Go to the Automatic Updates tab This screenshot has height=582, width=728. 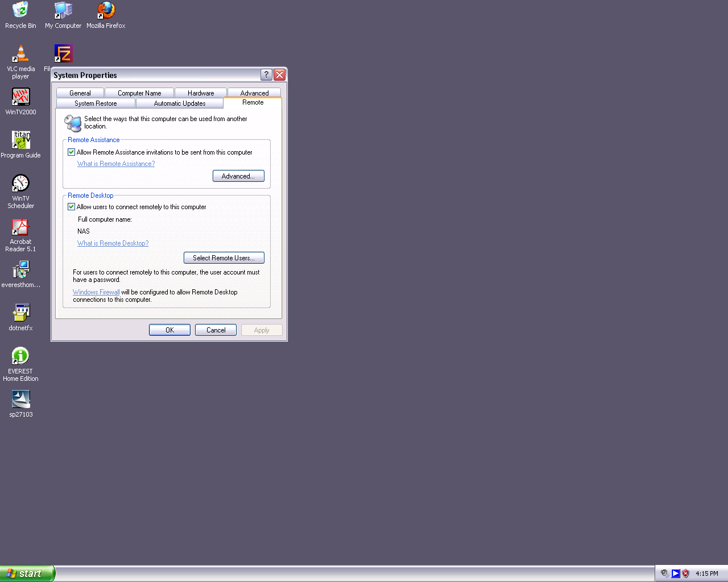pyautogui.click(x=180, y=103)
